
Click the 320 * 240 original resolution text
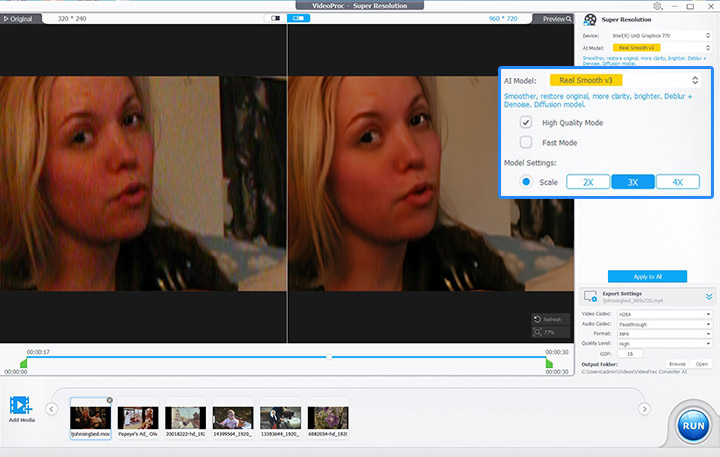[72, 19]
